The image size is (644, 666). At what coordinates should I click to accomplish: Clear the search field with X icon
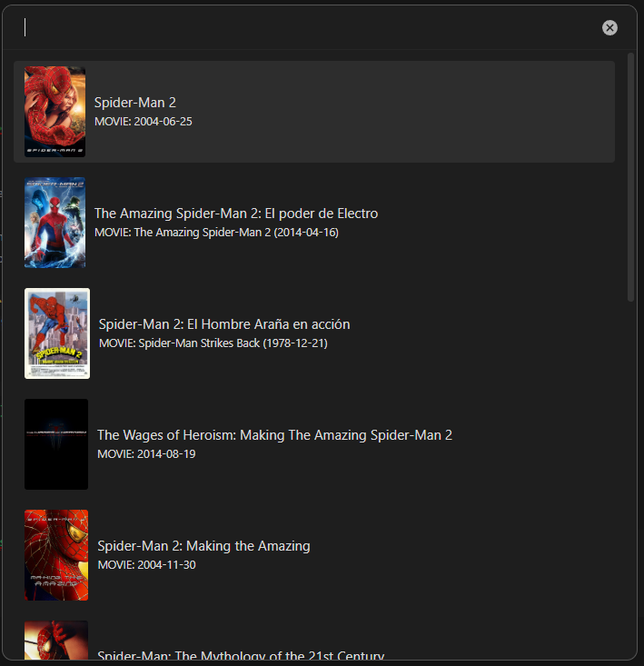tap(609, 28)
